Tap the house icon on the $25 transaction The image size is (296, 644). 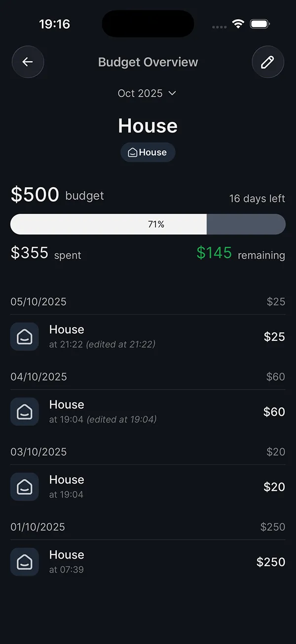tap(24, 336)
